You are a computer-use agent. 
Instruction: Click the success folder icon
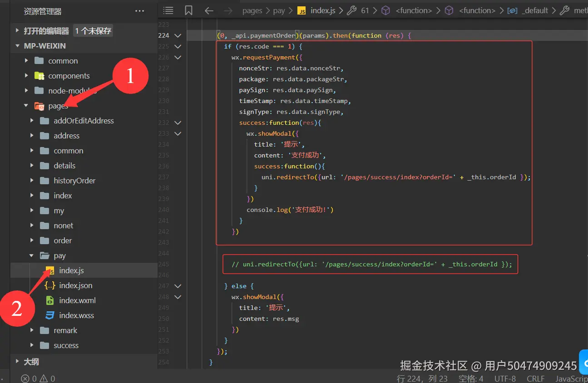[44, 345]
